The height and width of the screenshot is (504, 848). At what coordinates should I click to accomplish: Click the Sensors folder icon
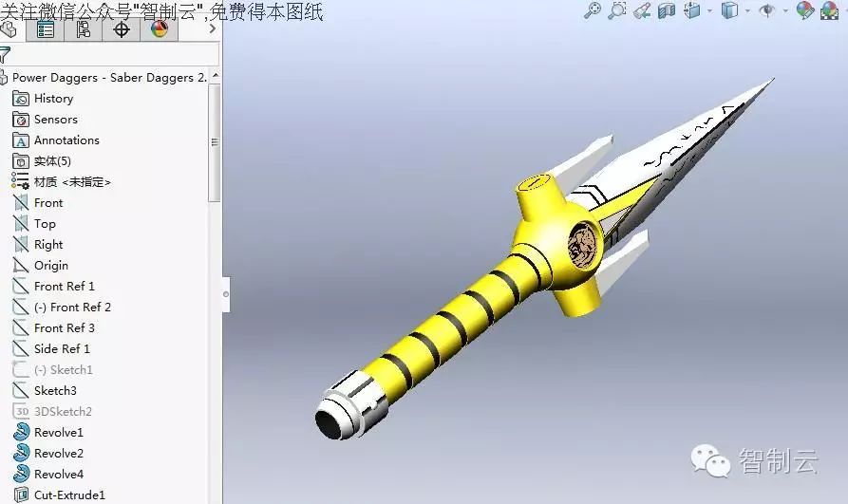click(x=21, y=120)
